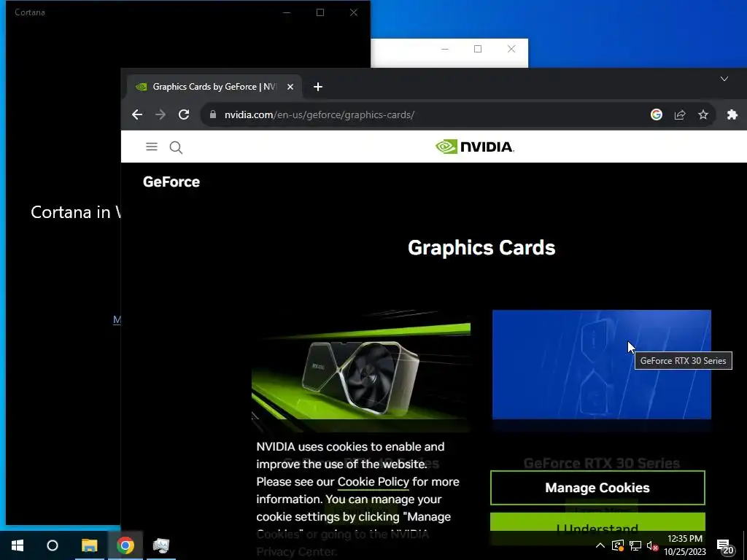This screenshot has width=747, height=560.
Task: Open the blue GeForce RTX 30 Series image
Action: tap(602, 365)
